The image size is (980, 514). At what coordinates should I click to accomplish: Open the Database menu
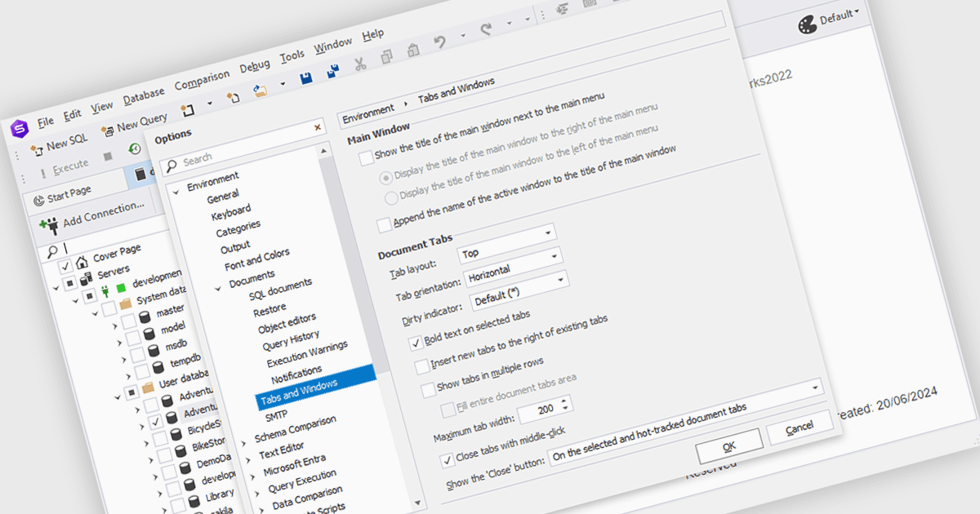(x=144, y=97)
